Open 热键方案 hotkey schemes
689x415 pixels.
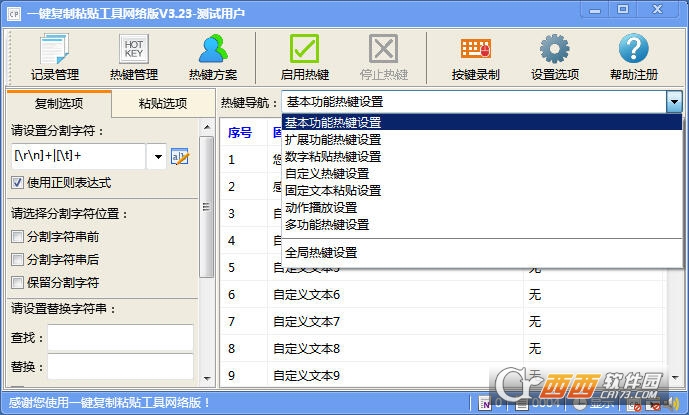(213, 57)
